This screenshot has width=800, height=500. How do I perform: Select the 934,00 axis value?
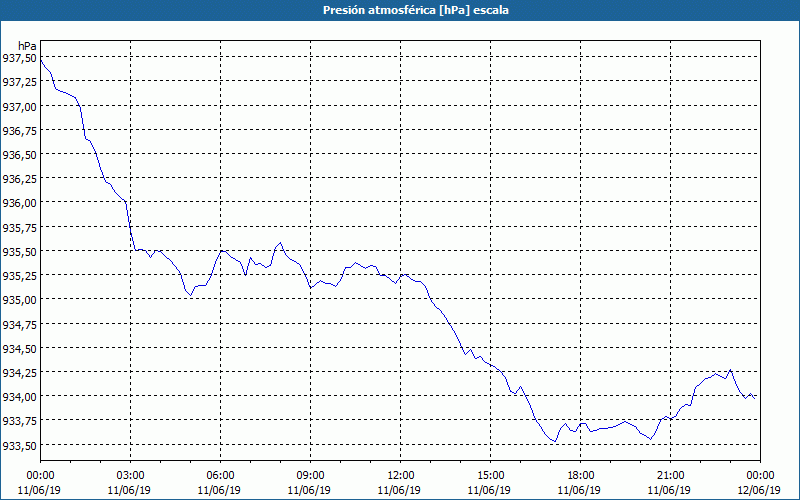pyautogui.click(x=20, y=396)
